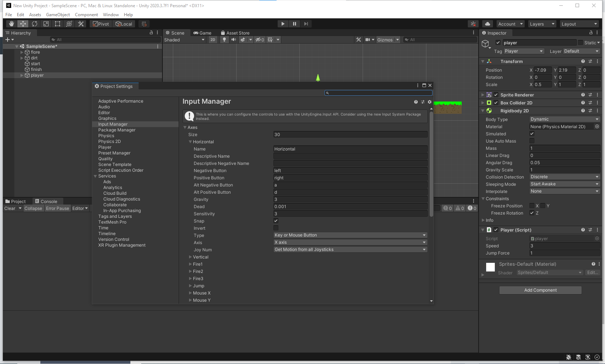
Task: Select the Rotate tool
Action: click(x=35, y=24)
